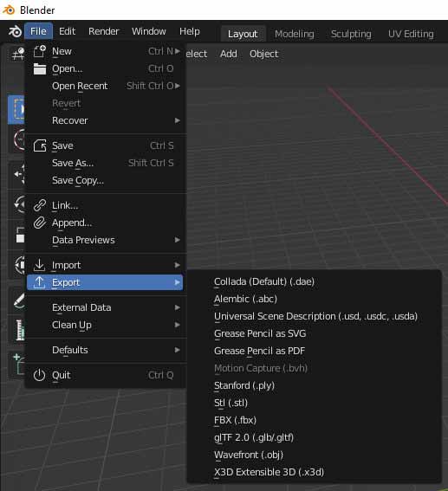The image size is (448, 491).
Task: Click the editor type icon in viewport header
Action: tap(17, 54)
